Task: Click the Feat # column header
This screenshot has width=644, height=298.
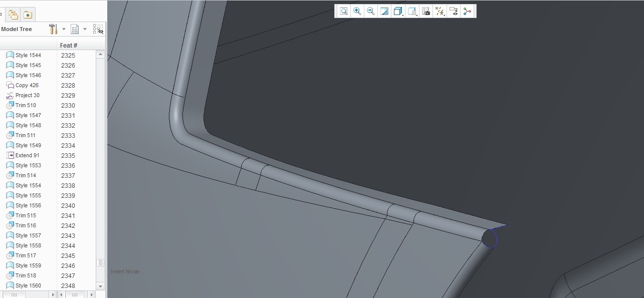Action: pos(69,45)
